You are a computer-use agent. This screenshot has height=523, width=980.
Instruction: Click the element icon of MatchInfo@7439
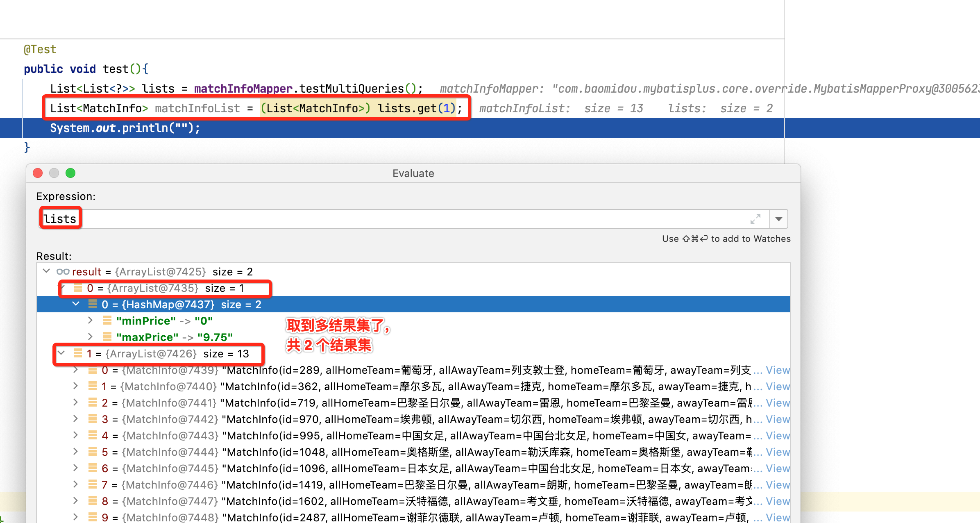(x=92, y=370)
